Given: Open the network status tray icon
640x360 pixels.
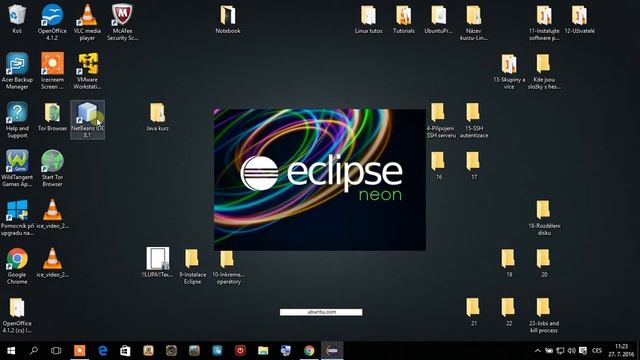Looking at the screenshot, I should click(560, 351).
